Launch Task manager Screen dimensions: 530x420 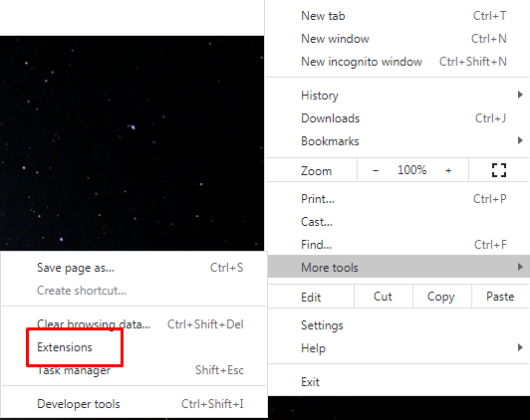point(133,370)
